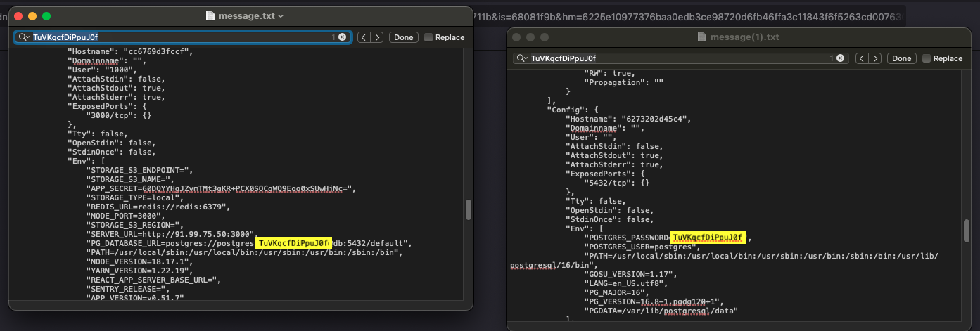Viewport: 980px width, 331px height.
Task: Click the SENTRY_RELEASE= line
Action: tap(127, 289)
